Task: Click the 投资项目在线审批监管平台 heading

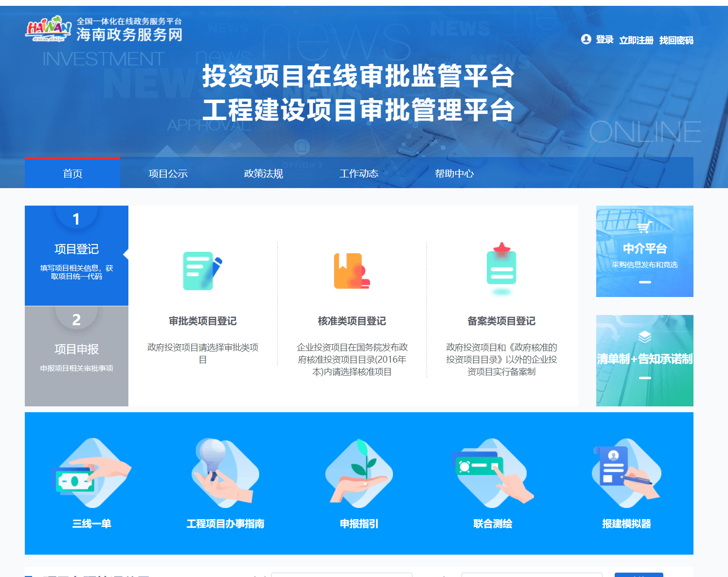Action: point(358,76)
